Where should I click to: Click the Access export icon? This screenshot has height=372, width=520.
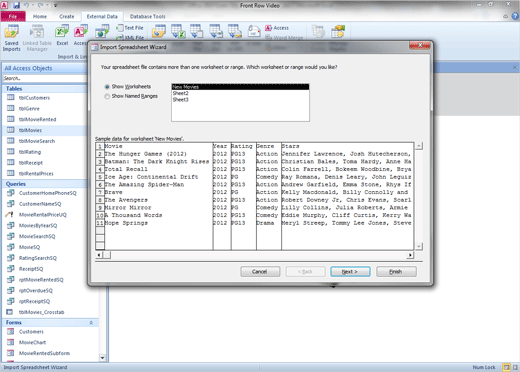pyautogui.click(x=277, y=28)
